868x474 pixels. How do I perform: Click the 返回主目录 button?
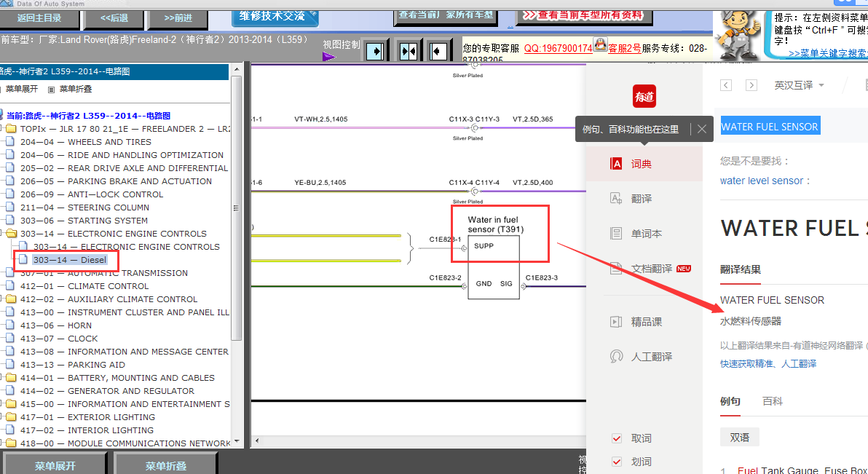pyautogui.click(x=39, y=18)
